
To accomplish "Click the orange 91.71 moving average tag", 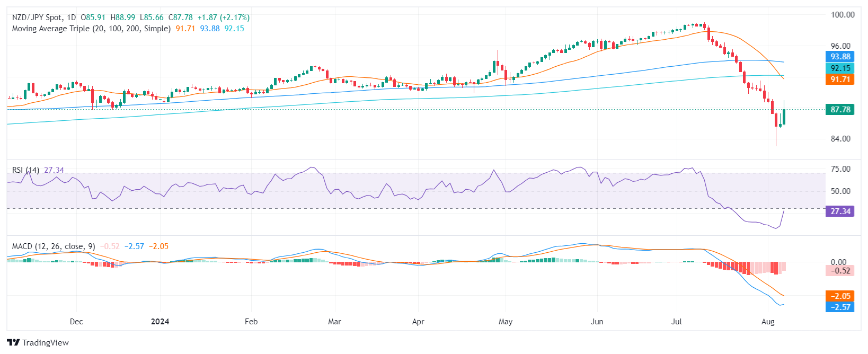I will pyautogui.click(x=840, y=79).
